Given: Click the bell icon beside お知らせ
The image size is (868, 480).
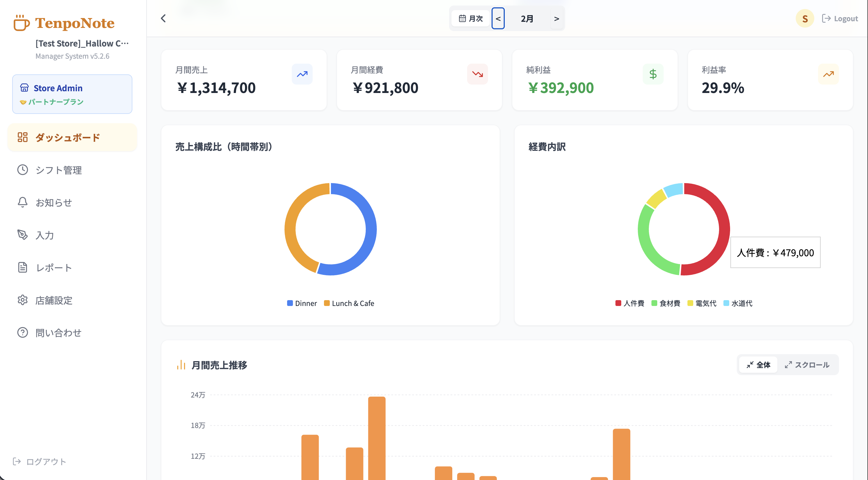Looking at the screenshot, I should [x=23, y=202].
